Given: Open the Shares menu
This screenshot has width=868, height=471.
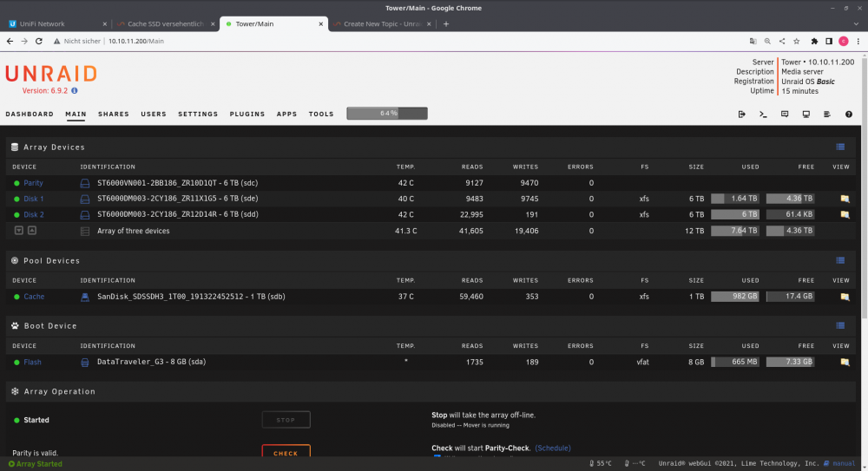Looking at the screenshot, I should tap(114, 114).
